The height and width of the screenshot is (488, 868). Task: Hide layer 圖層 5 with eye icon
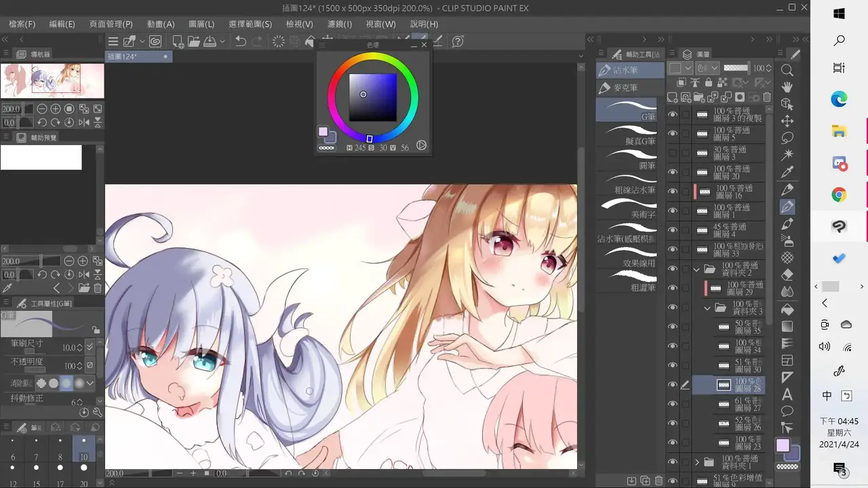coord(673,134)
